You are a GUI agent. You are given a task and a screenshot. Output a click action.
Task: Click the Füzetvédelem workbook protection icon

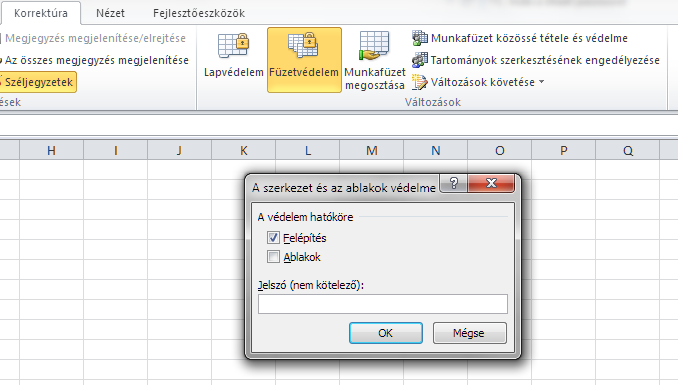(x=303, y=45)
